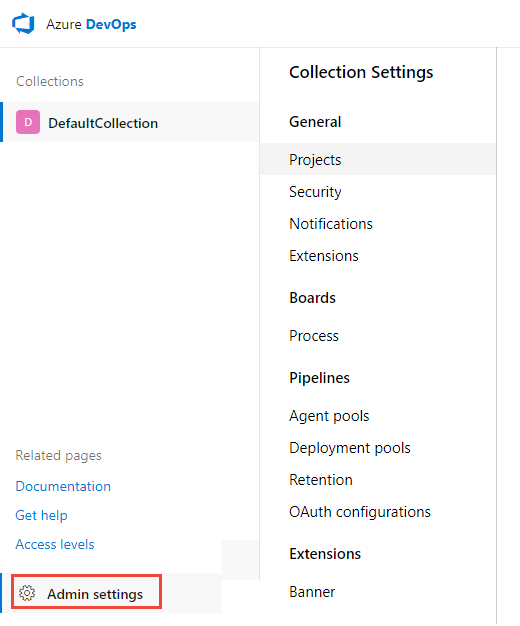Open Agent pools under Pipelines
Image resolution: width=520 pixels, height=626 pixels.
[x=329, y=416]
